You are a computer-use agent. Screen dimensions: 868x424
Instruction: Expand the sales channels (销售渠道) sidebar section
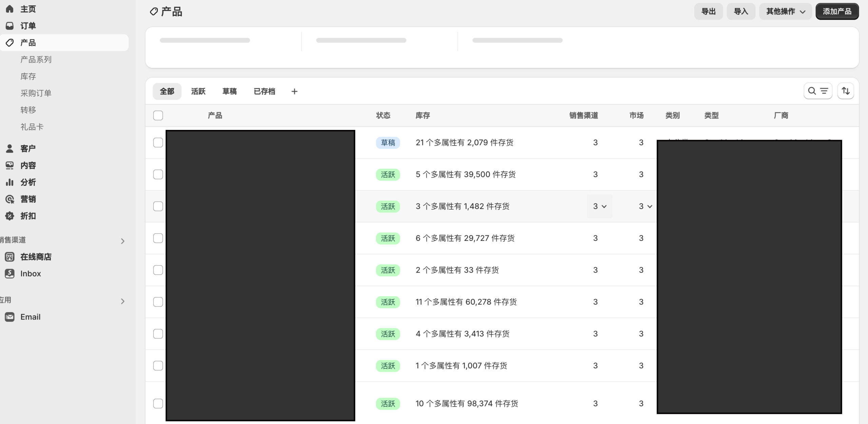[x=122, y=241]
